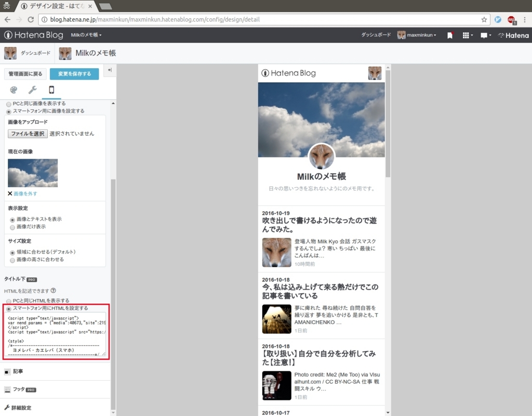This screenshot has width=532, height=416.
Task: Click the sidebar vertical scrollbar
Action: click(113, 294)
